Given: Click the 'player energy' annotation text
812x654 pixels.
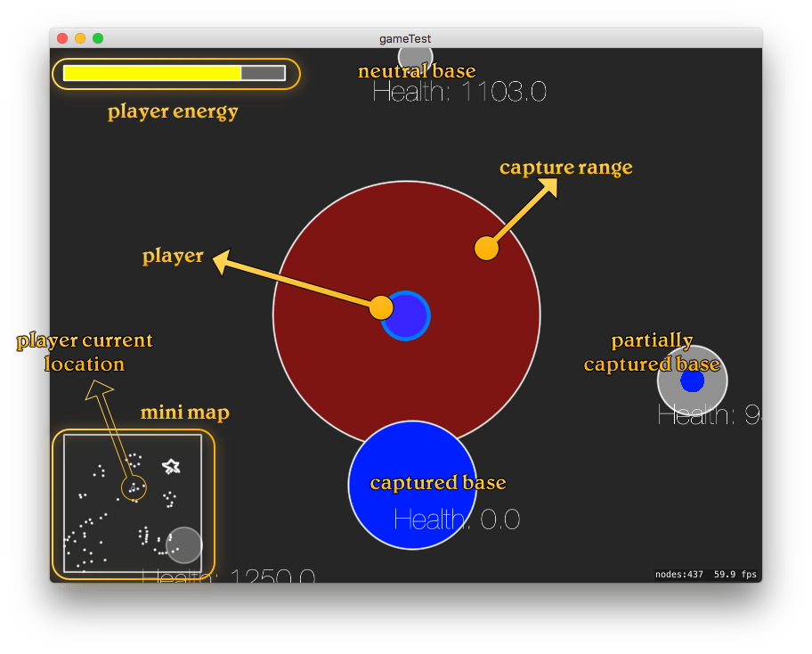Looking at the screenshot, I should click(x=172, y=112).
